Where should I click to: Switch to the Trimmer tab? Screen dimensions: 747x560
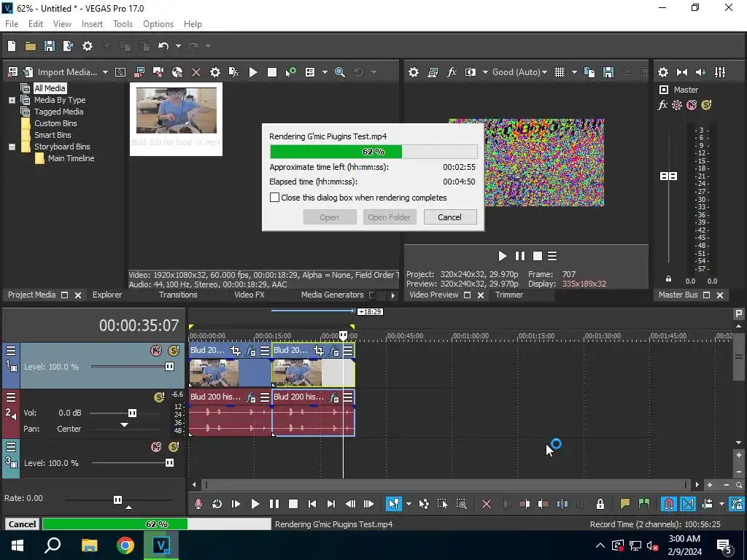509,295
